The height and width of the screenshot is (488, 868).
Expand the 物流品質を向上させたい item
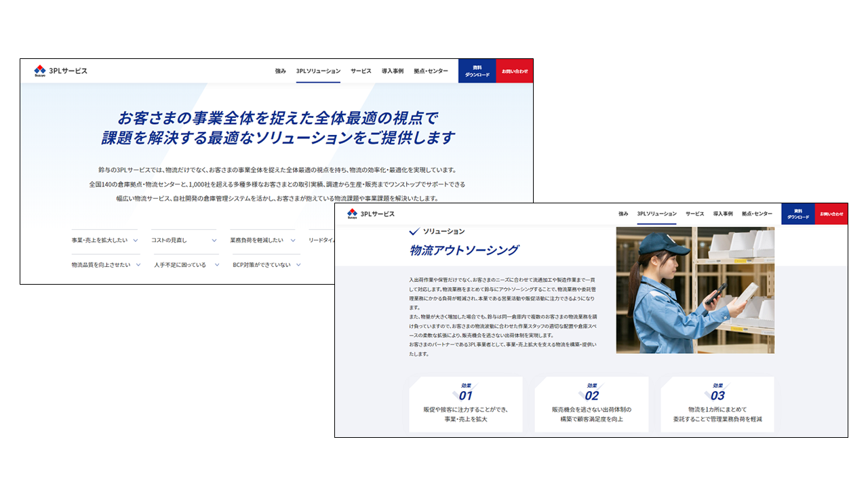click(105, 264)
